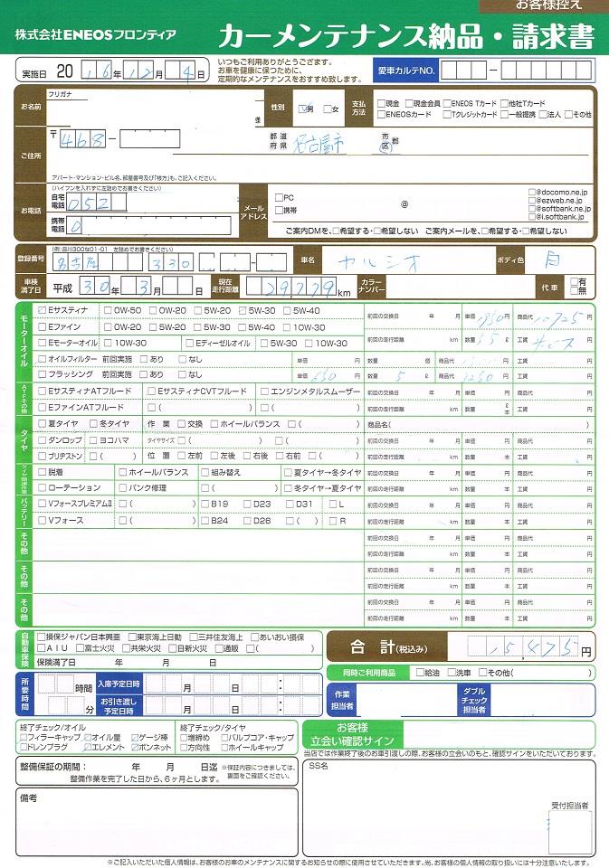This screenshot has height=868, width=609.
Task: Check the フラッシング checkbox
Action: pyautogui.click(x=43, y=374)
